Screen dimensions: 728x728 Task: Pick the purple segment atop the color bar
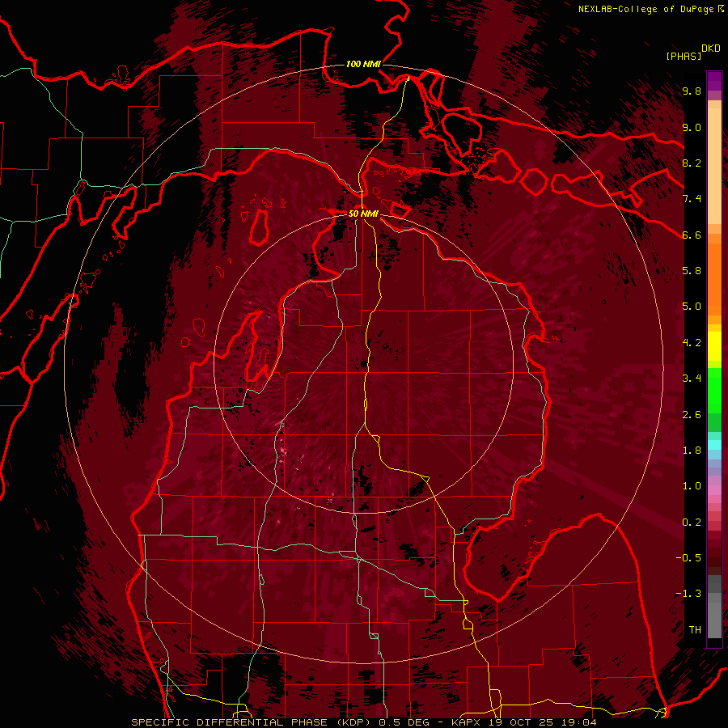[x=714, y=81]
